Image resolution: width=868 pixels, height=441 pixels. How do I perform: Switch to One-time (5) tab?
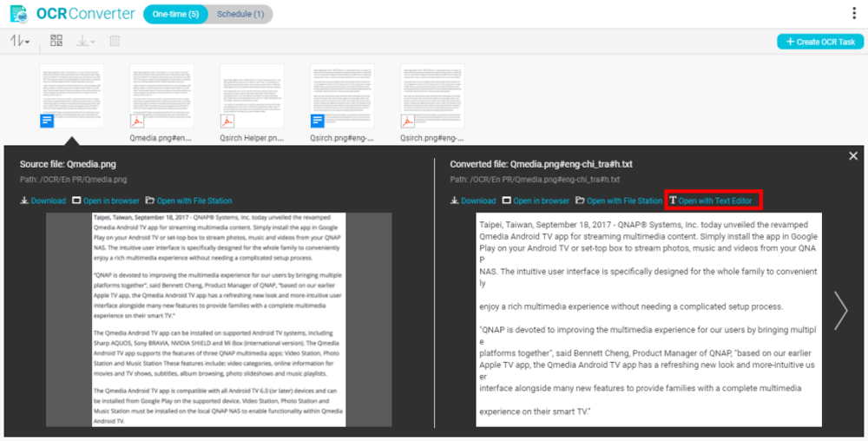(x=175, y=15)
